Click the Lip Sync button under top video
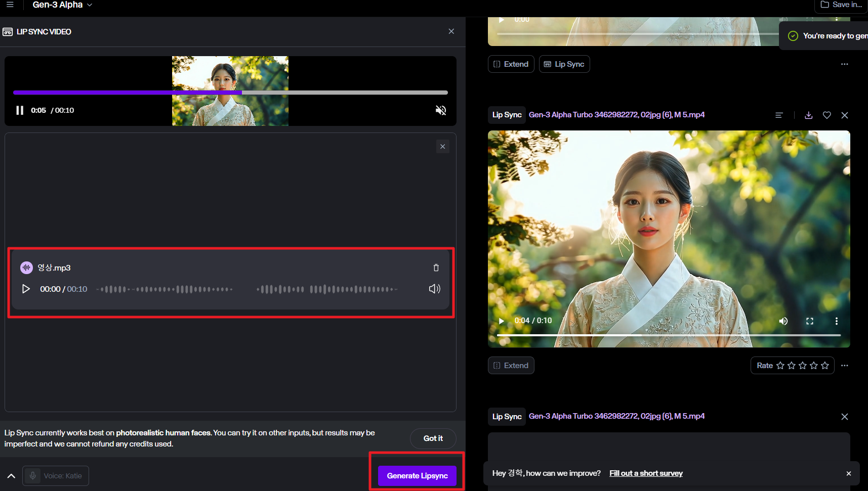Viewport: 868px width, 491px height. (564, 64)
